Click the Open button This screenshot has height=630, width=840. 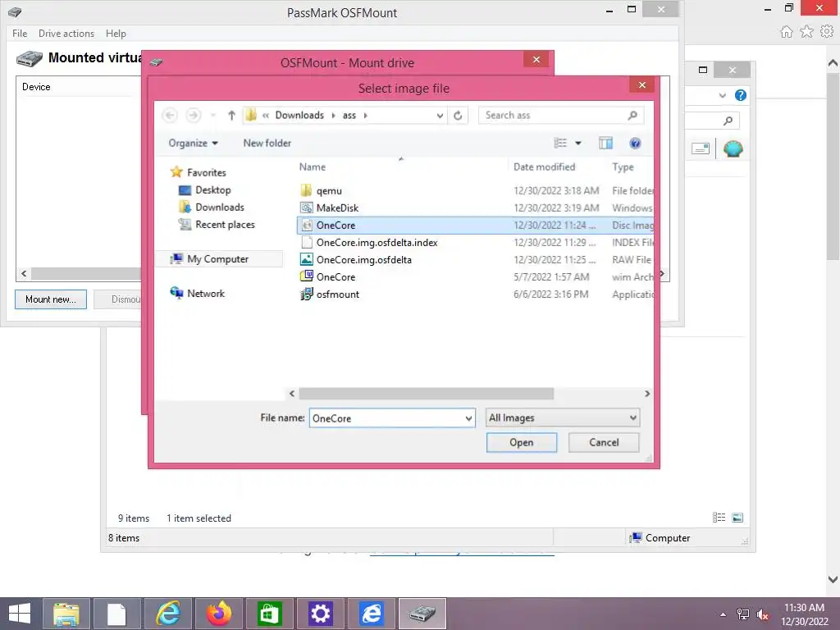click(x=521, y=442)
